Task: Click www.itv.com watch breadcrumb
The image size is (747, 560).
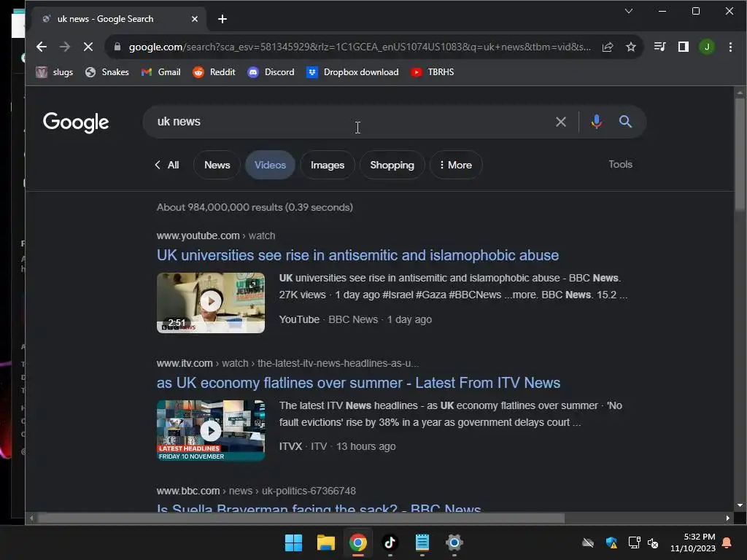Action: click(x=287, y=363)
